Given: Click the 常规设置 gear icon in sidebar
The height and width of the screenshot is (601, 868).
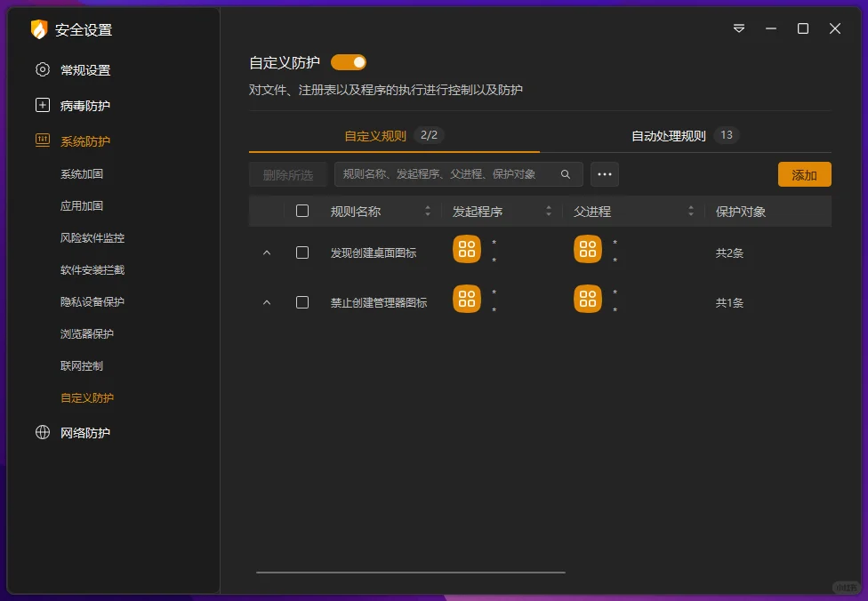Looking at the screenshot, I should (x=43, y=69).
